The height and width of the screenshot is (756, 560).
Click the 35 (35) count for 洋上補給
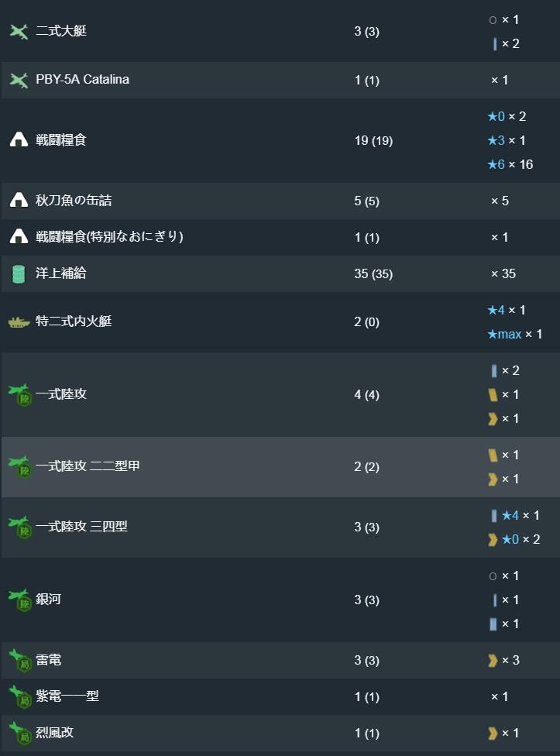[373, 274]
